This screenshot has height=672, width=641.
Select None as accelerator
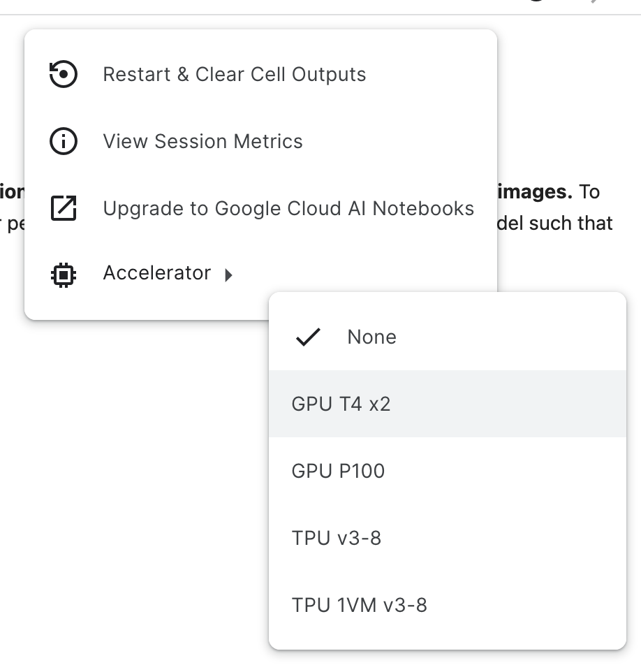(x=448, y=337)
